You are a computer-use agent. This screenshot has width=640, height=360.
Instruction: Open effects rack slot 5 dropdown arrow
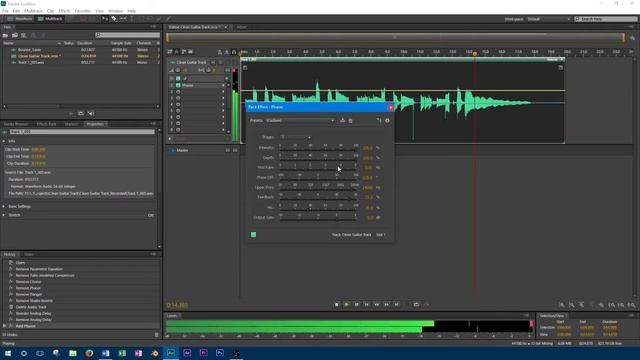pyautogui.click(x=223, y=111)
